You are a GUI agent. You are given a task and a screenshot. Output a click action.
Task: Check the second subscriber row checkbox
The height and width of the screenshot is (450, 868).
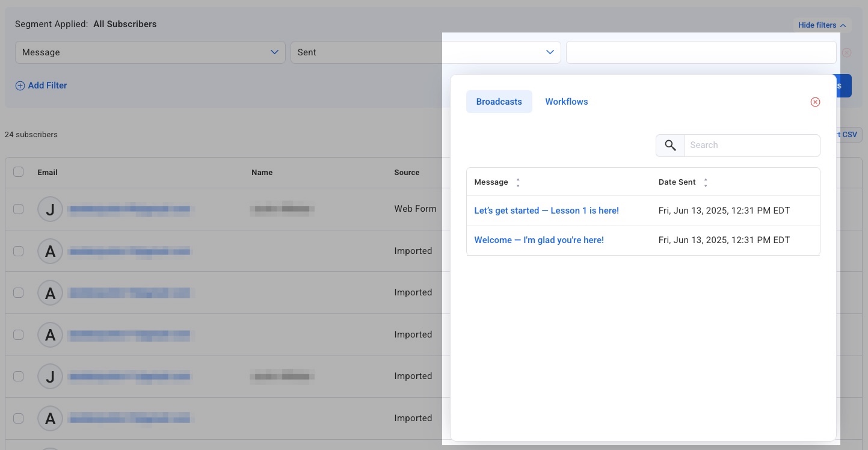tap(19, 251)
